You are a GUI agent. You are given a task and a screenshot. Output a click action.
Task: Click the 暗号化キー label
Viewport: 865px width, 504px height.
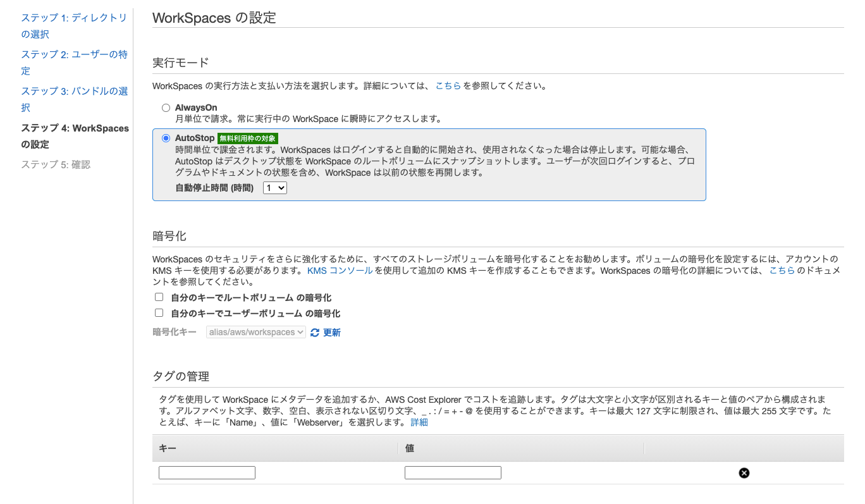175,332
